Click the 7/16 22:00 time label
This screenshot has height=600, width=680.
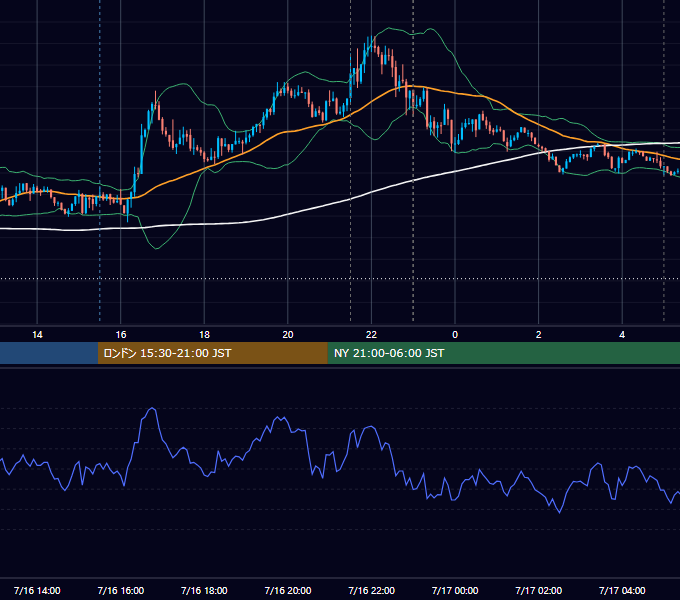coord(371,590)
